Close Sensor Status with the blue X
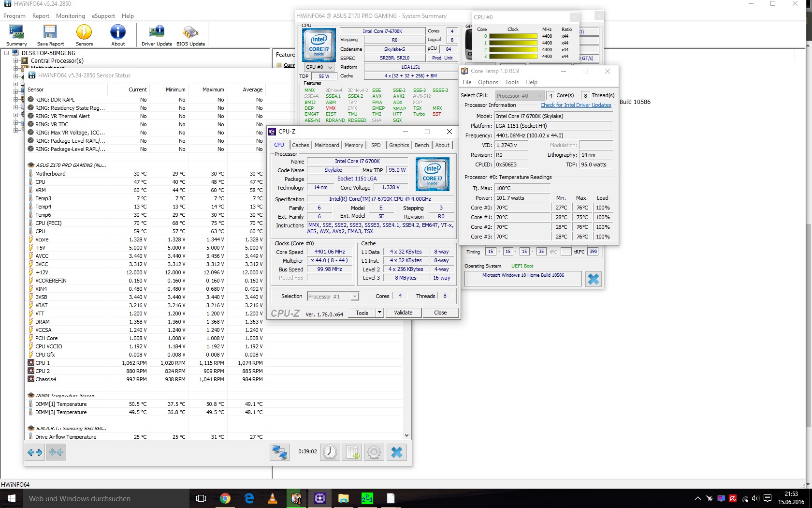The image size is (812, 508). click(397, 452)
